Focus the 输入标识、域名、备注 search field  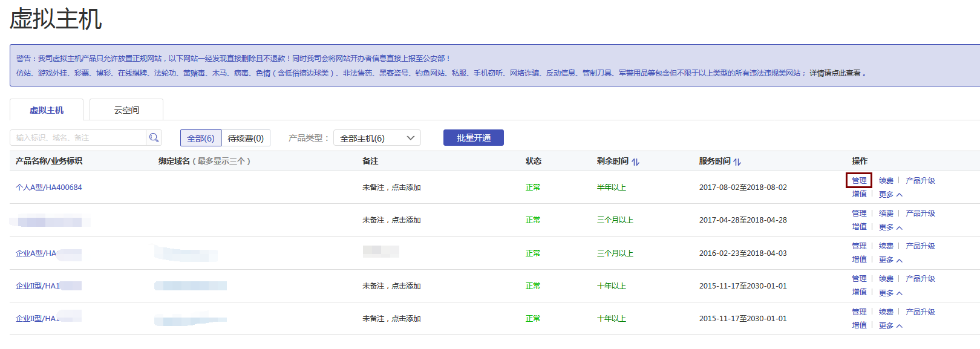pyautogui.click(x=79, y=138)
